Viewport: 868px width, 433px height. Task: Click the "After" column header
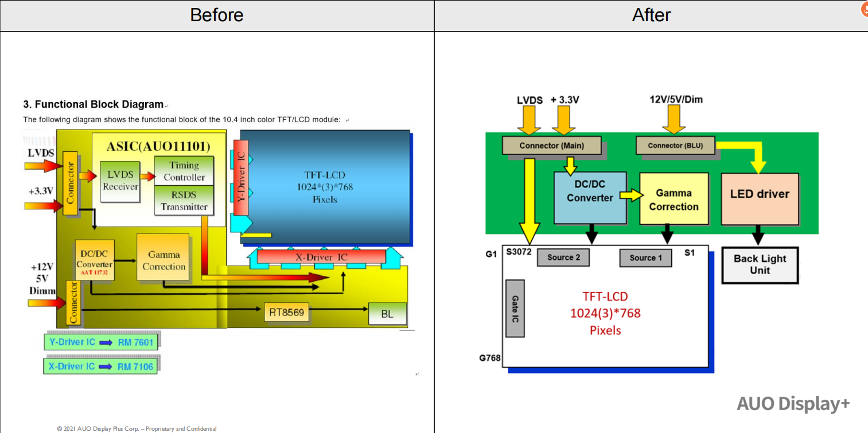click(651, 15)
